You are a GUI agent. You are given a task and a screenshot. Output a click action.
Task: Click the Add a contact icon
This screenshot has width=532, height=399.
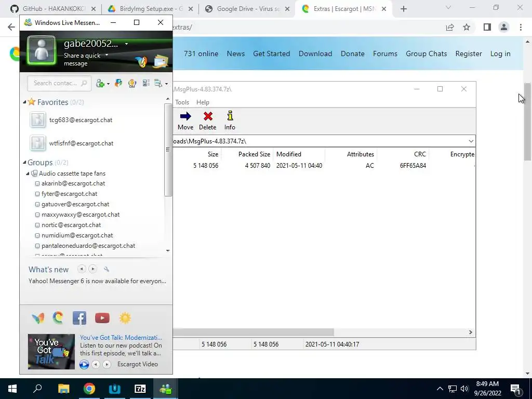(x=100, y=84)
